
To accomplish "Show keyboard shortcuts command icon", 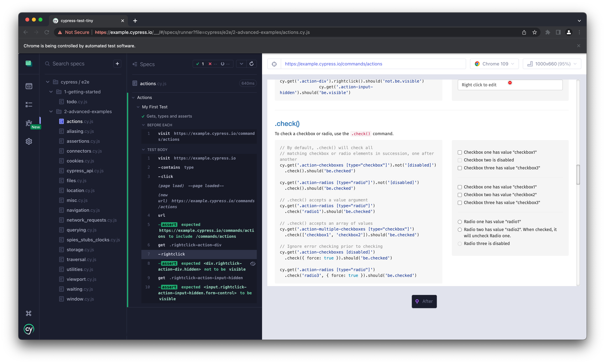I will coord(29,313).
